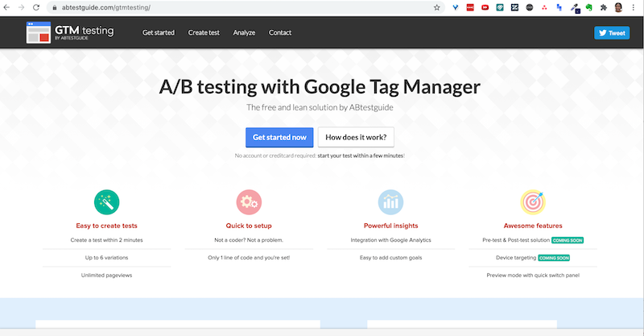Click the browser forward arrow
Image resolution: width=644 pixels, height=336 pixels.
tap(22, 7)
